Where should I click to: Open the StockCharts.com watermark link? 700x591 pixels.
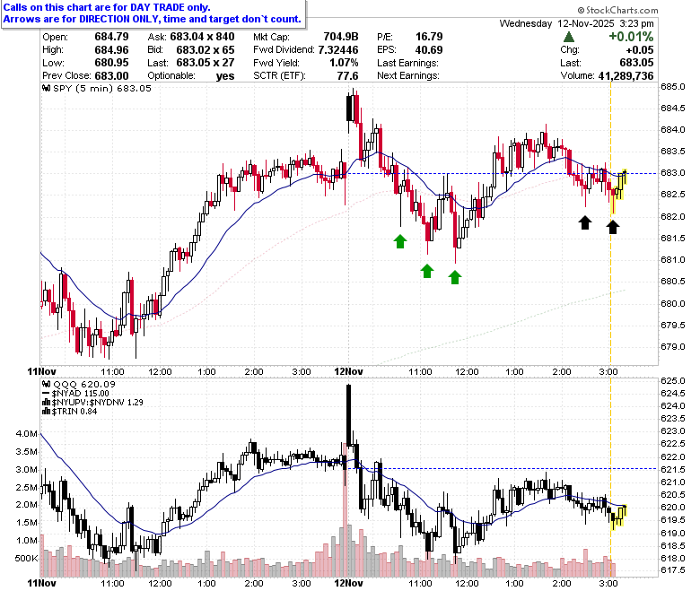pos(617,10)
